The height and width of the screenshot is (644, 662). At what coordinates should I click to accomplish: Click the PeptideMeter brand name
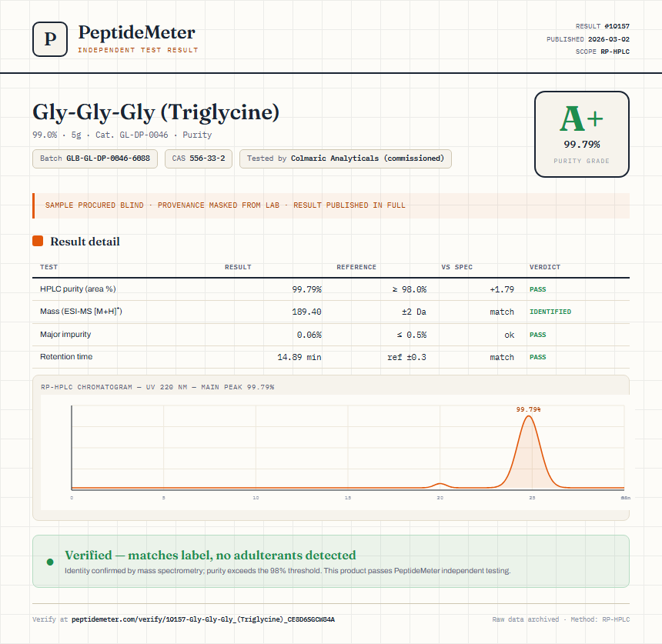136,32
